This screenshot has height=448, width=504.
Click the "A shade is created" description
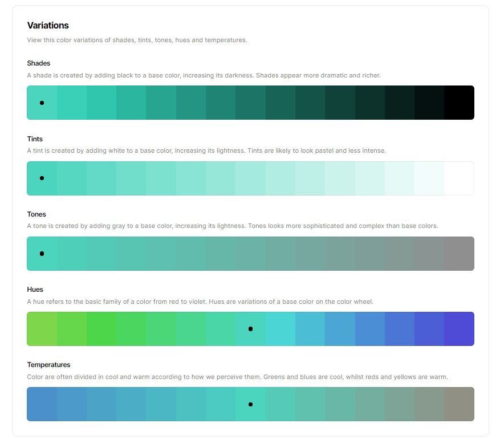204,75
